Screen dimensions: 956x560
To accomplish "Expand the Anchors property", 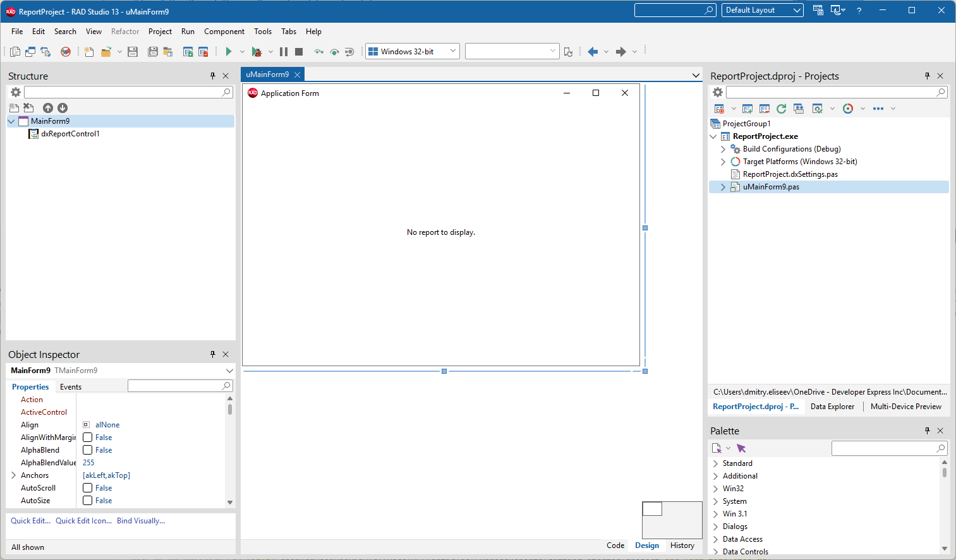I will click(x=14, y=475).
